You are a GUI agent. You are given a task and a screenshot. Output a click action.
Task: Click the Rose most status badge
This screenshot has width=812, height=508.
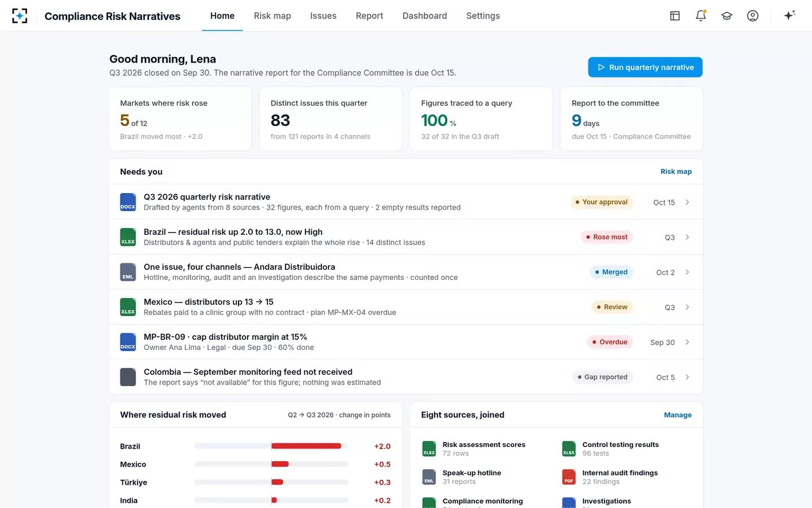607,237
